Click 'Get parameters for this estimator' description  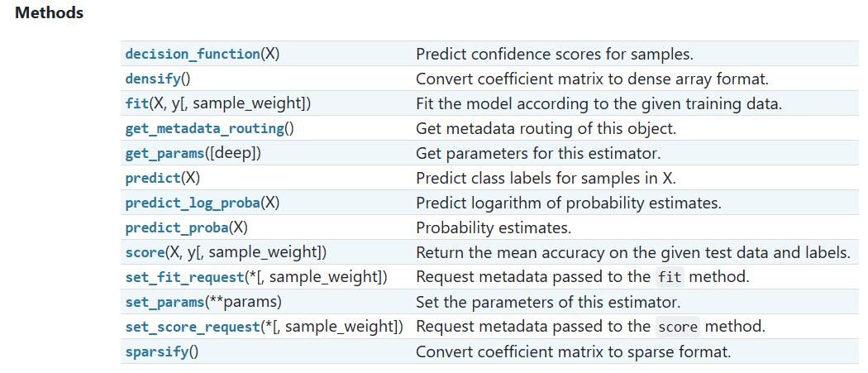pyautogui.click(x=538, y=154)
